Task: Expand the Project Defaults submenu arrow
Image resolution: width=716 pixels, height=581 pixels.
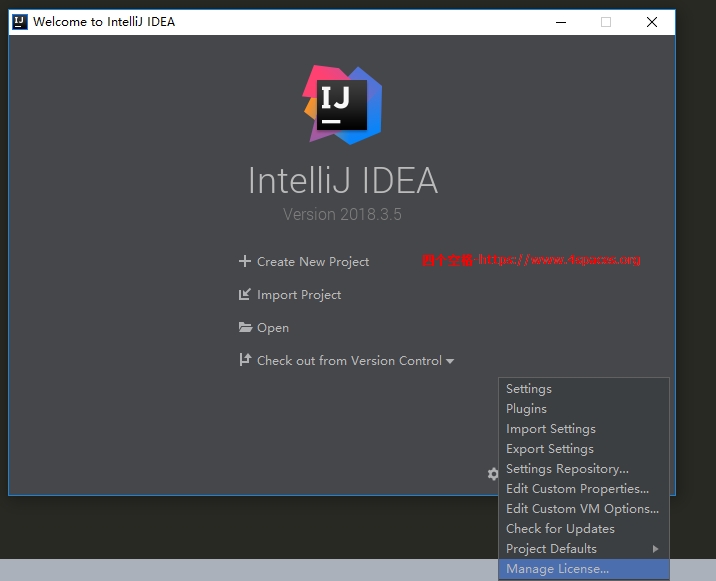Action: click(x=656, y=549)
